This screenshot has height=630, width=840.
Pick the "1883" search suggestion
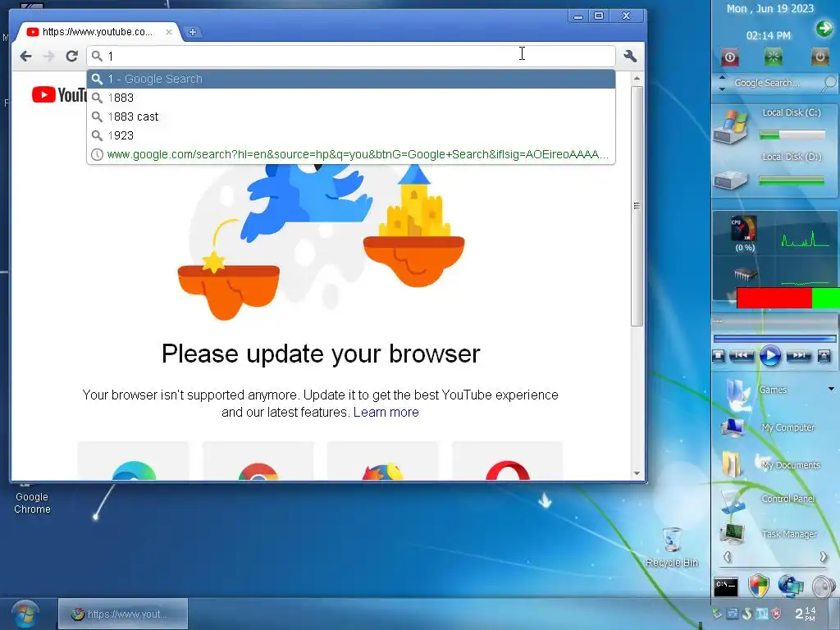coord(351,98)
